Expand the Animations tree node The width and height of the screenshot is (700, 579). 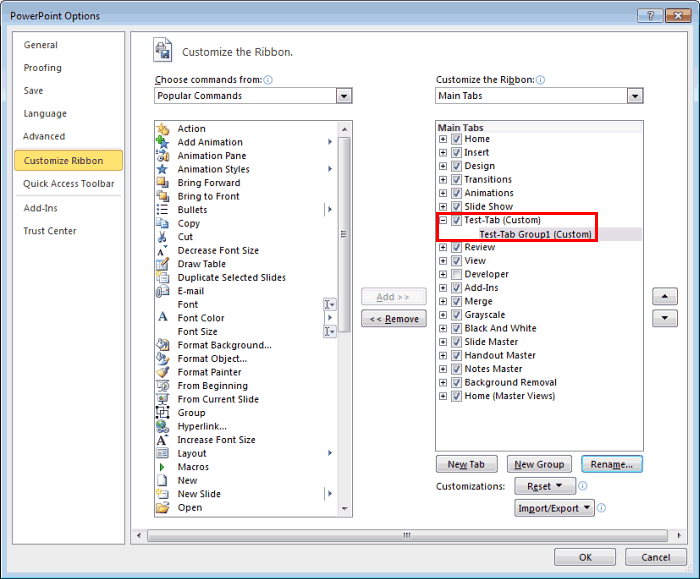pos(443,193)
